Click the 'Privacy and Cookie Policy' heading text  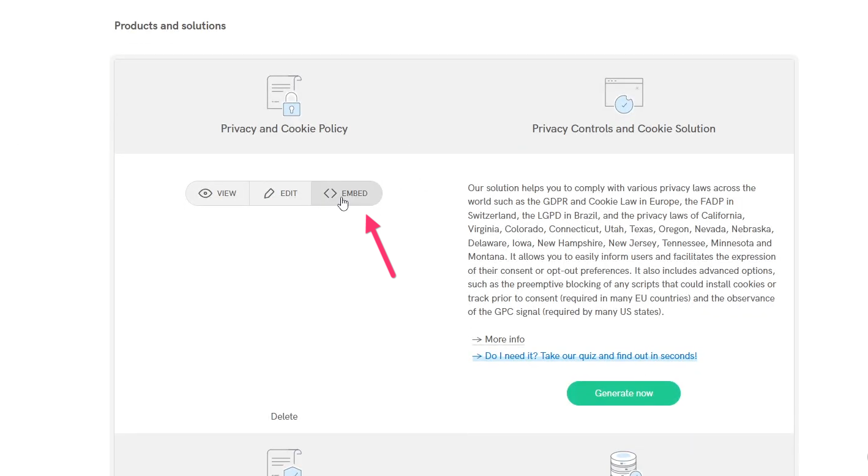284,129
